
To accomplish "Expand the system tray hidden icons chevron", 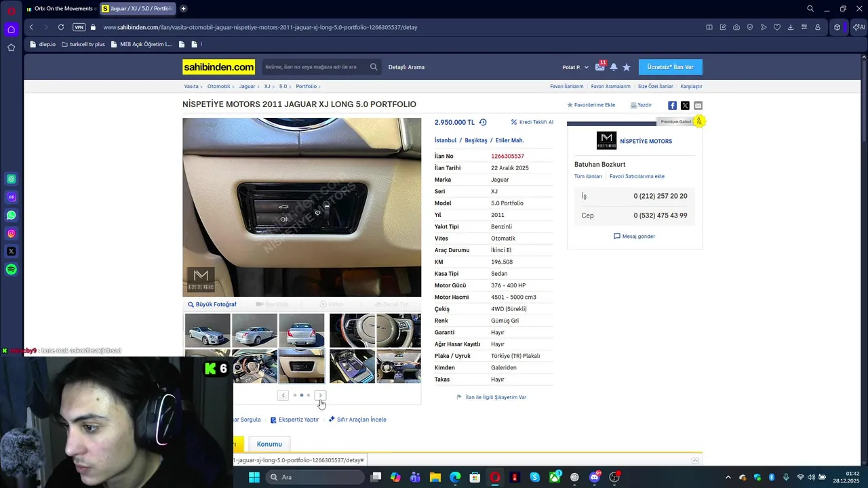I will click(728, 477).
